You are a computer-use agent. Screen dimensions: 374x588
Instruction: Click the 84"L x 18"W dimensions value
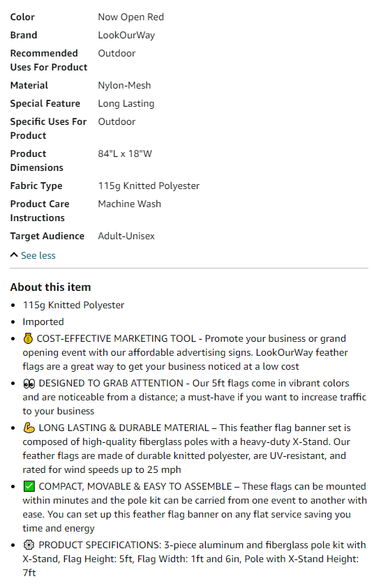125,153
